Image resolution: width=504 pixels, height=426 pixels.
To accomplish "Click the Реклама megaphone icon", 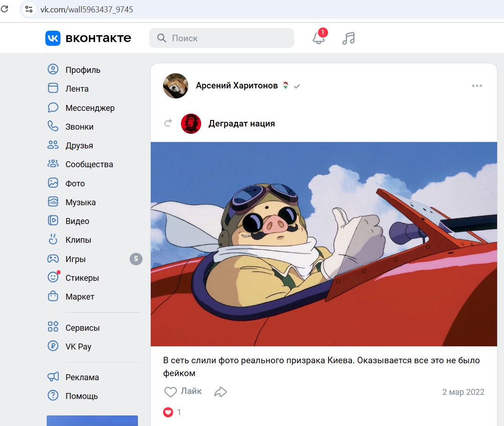I will pos(53,377).
